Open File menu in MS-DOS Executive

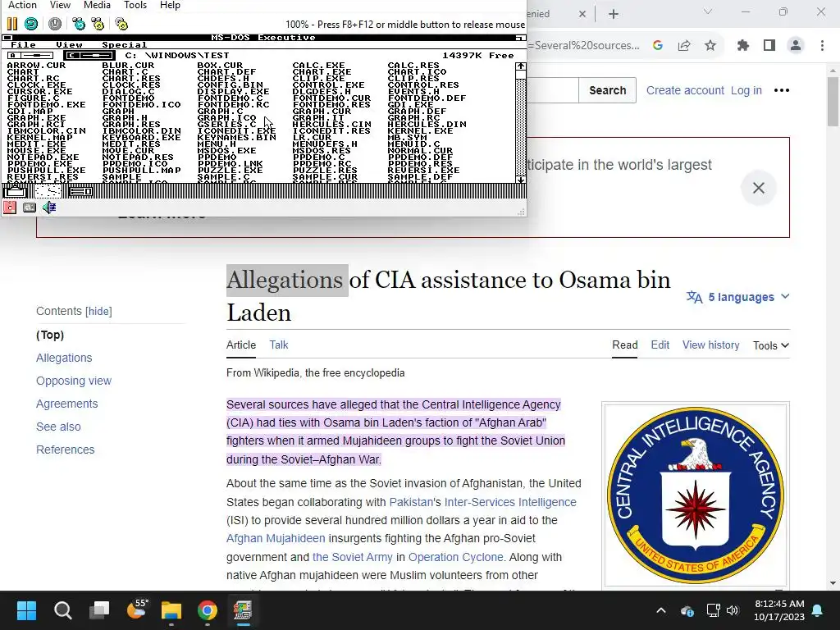[x=24, y=45]
